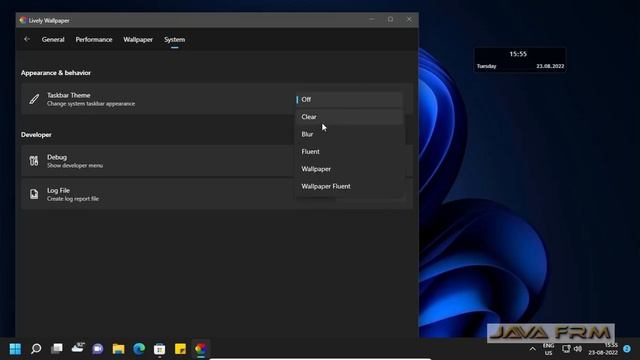Select the System tab

pyautogui.click(x=175, y=40)
